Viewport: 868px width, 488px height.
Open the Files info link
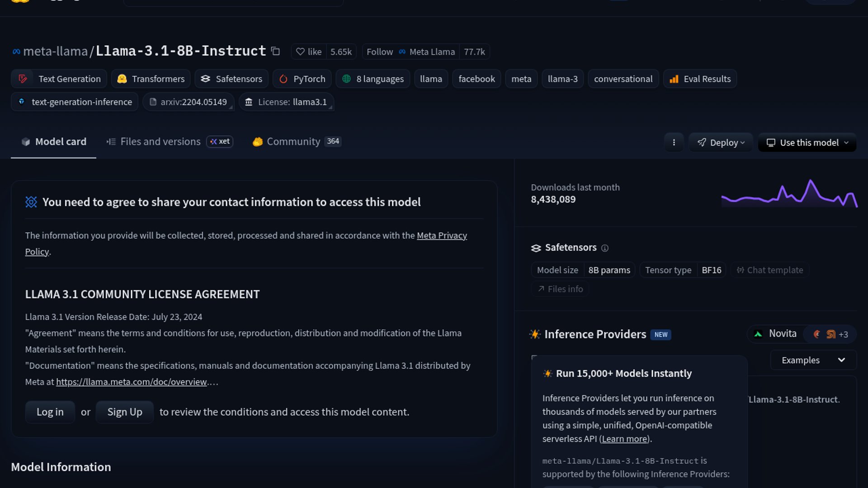pyautogui.click(x=560, y=289)
